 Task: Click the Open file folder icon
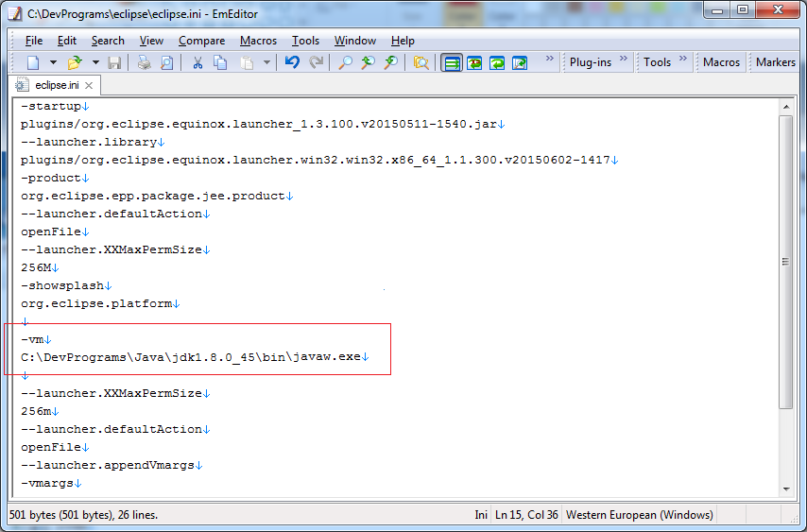click(x=75, y=62)
